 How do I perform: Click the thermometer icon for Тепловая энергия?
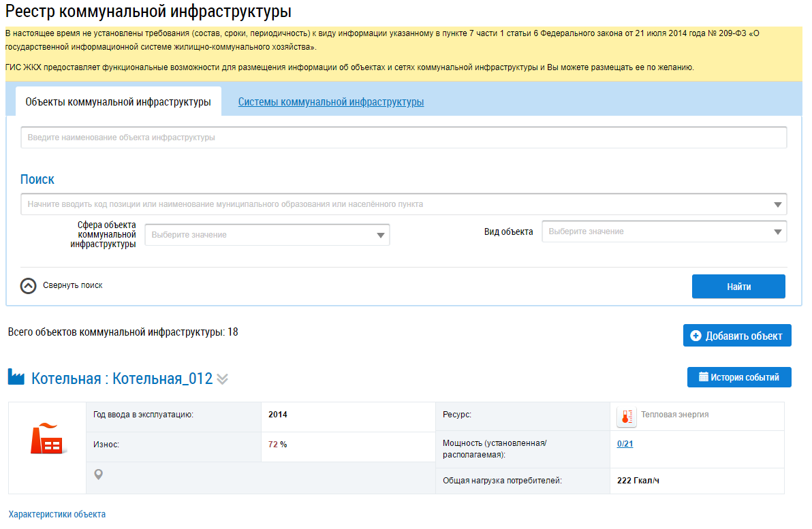point(626,416)
